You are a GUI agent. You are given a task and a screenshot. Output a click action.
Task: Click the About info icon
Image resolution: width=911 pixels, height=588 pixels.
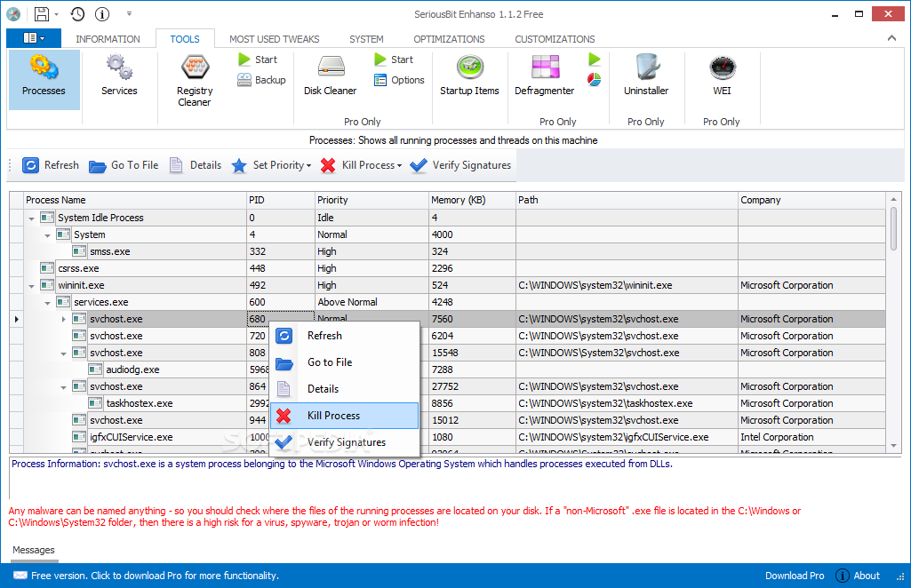(x=842, y=576)
